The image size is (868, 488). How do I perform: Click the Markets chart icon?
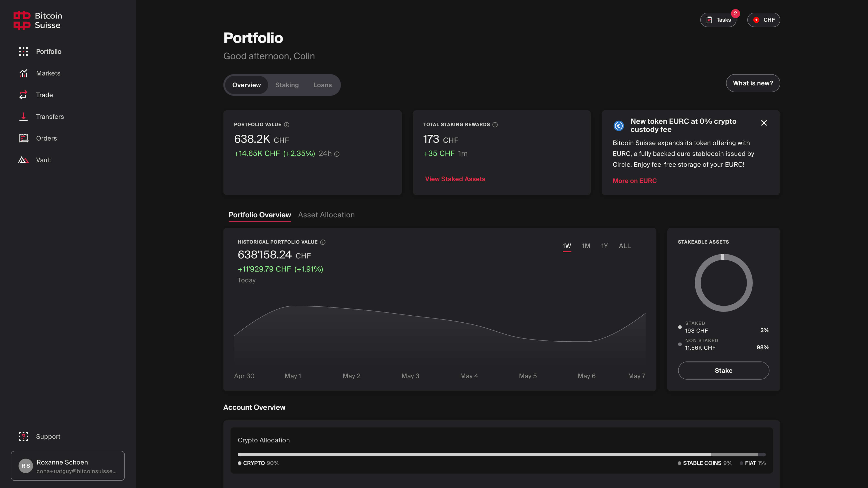click(x=23, y=73)
